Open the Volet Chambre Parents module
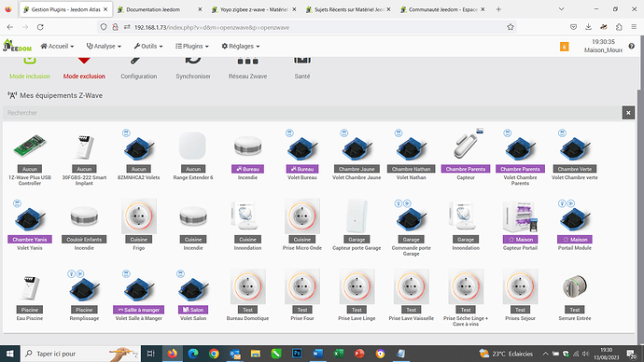Screen dimensions: 644x362 pyautogui.click(x=520, y=158)
